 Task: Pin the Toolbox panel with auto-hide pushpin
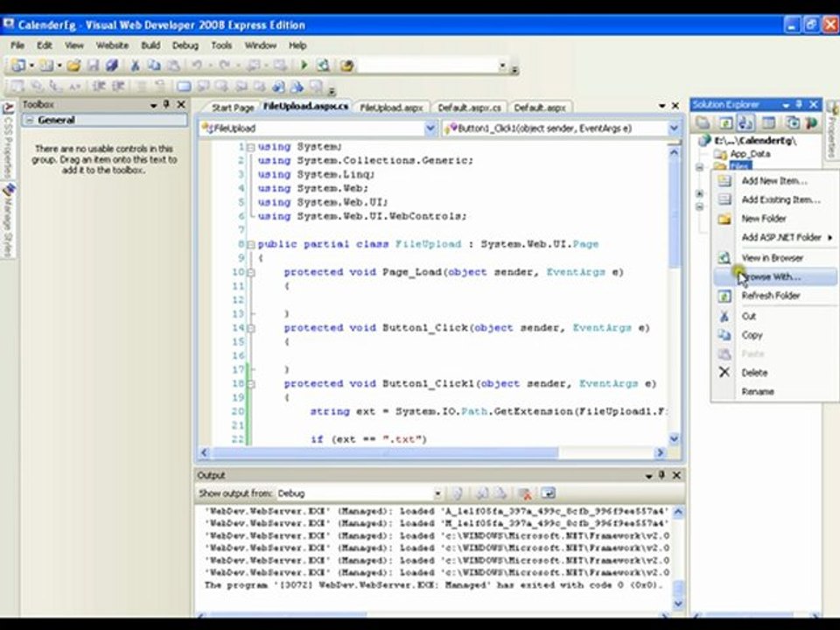point(166,104)
